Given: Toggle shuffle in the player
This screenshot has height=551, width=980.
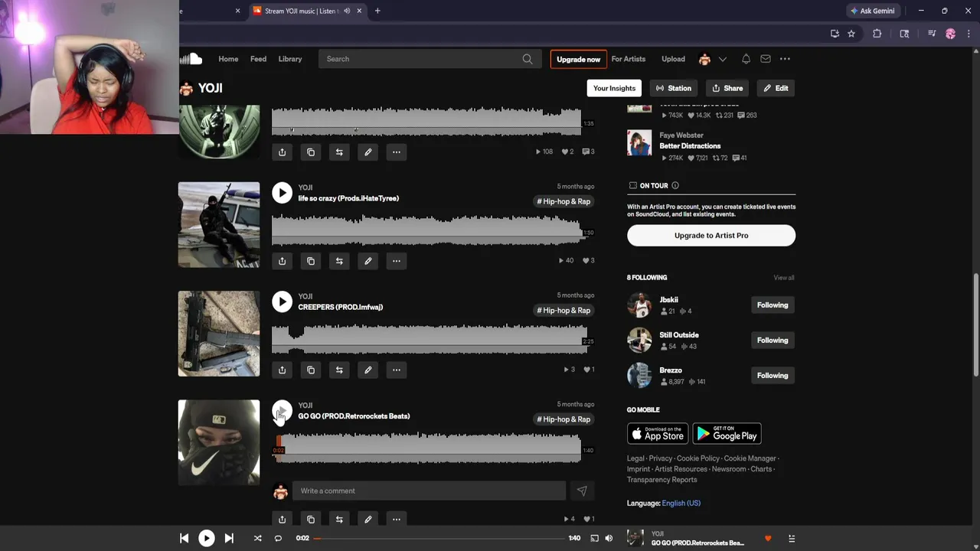Looking at the screenshot, I should coord(258,538).
